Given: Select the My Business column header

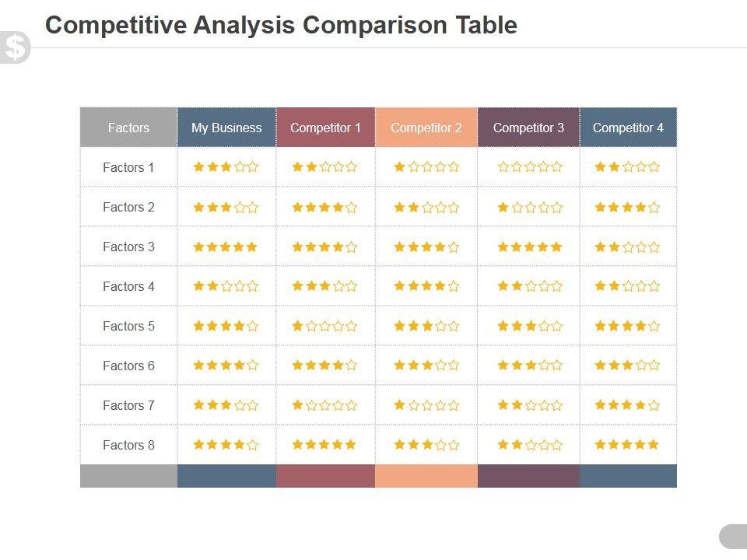Looking at the screenshot, I should click(226, 128).
